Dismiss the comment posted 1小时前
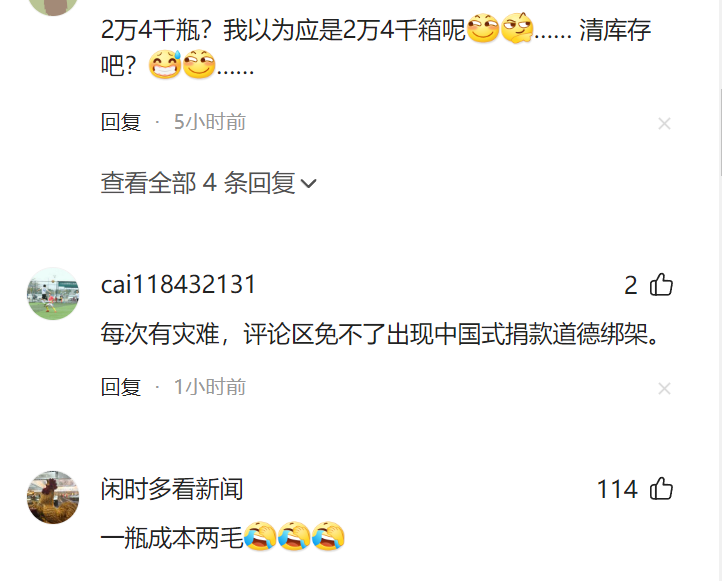Viewport: 722px width, 581px height. coord(664,389)
